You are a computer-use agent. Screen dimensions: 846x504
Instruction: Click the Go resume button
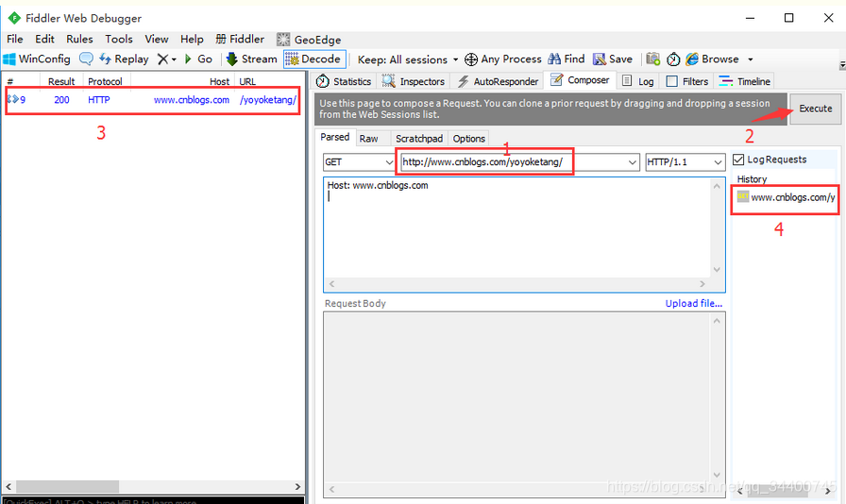[198, 59]
